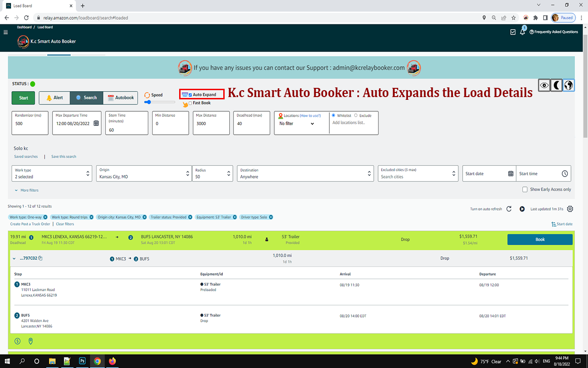Click the globe language icon
The image size is (588, 368).
568,85
